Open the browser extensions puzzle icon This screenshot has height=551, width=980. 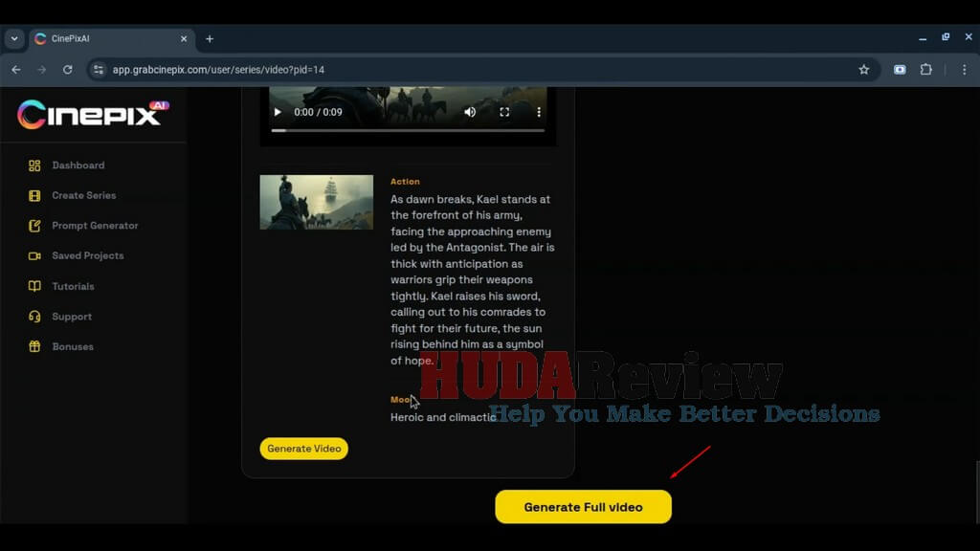tap(926, 70)
